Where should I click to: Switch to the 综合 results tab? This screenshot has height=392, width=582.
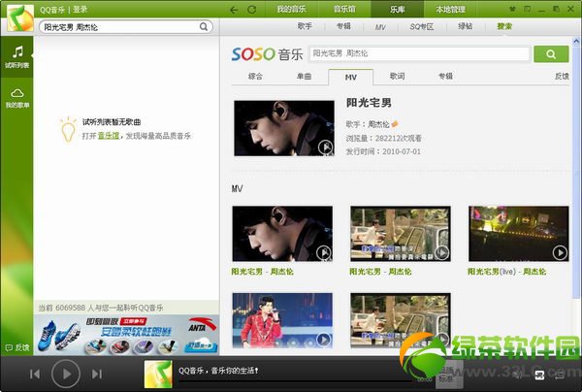click(x=255, y=77)
